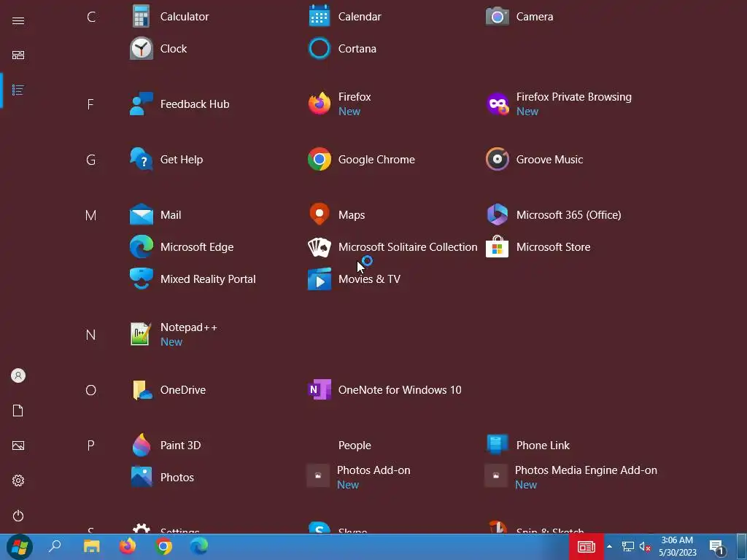Open the clock showing 3:06 AM

(678, 547)
